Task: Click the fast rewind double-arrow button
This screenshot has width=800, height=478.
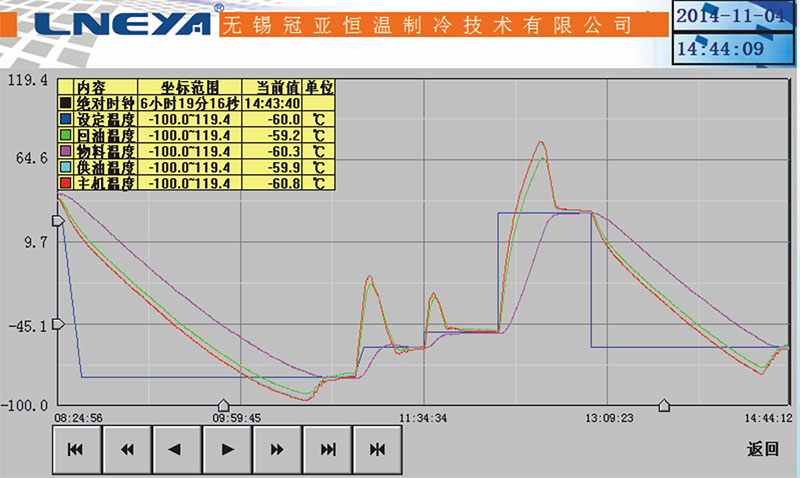Action: [127, 450]
